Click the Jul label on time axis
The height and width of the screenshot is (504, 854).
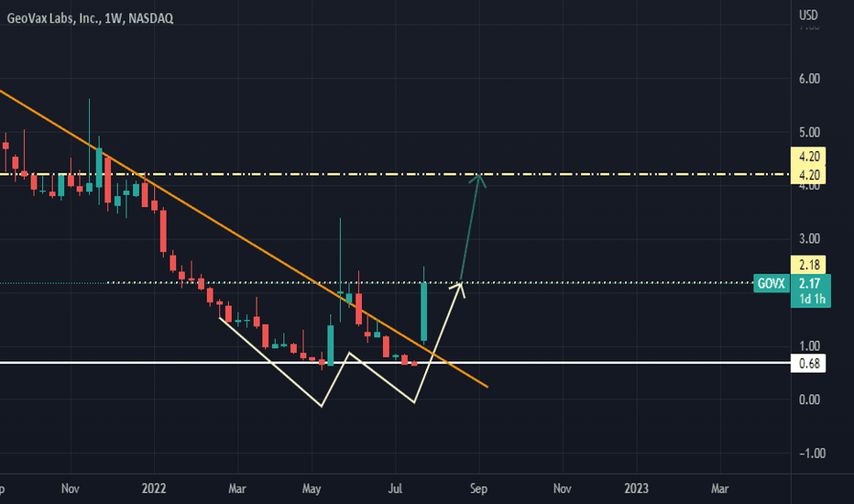click(395, 488)
